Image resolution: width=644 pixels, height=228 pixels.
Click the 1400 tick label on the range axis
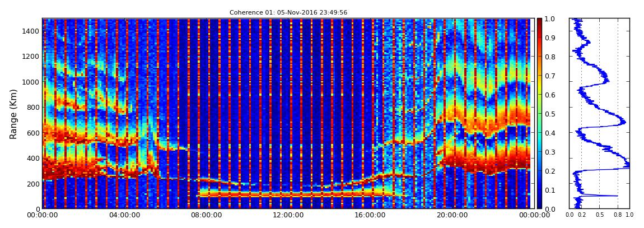pos(31,31)
